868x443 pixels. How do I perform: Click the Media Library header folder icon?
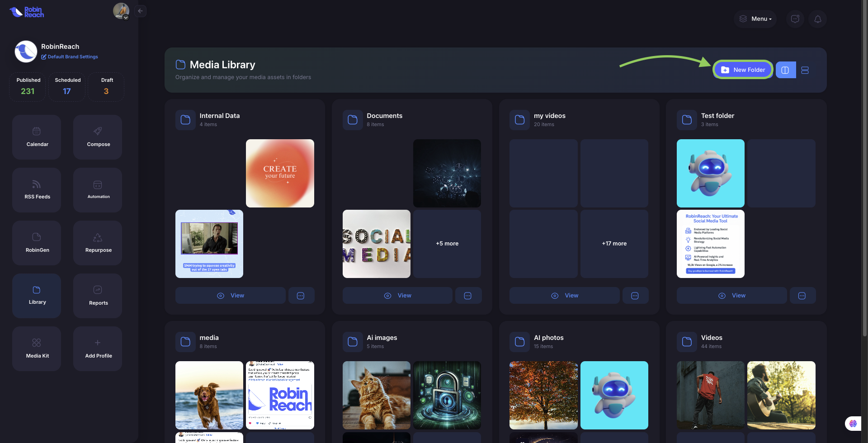pyautogui.click(x=180, y=65)
